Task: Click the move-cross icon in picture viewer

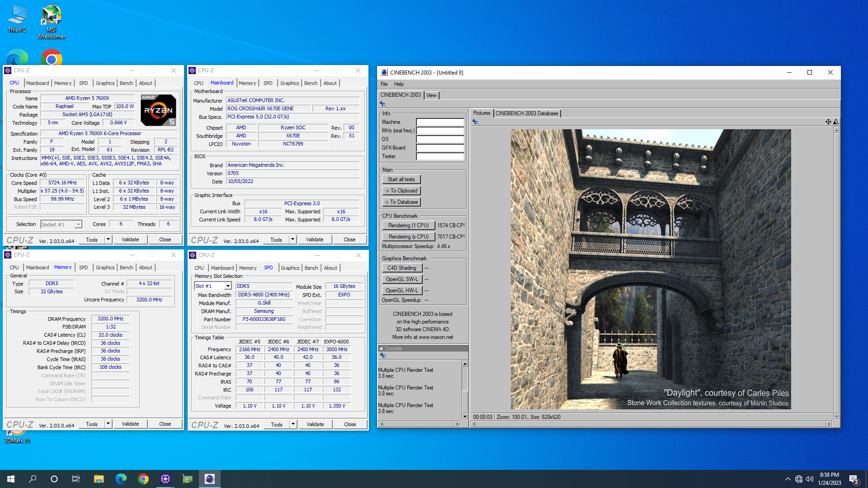Action: pos(828,122)
